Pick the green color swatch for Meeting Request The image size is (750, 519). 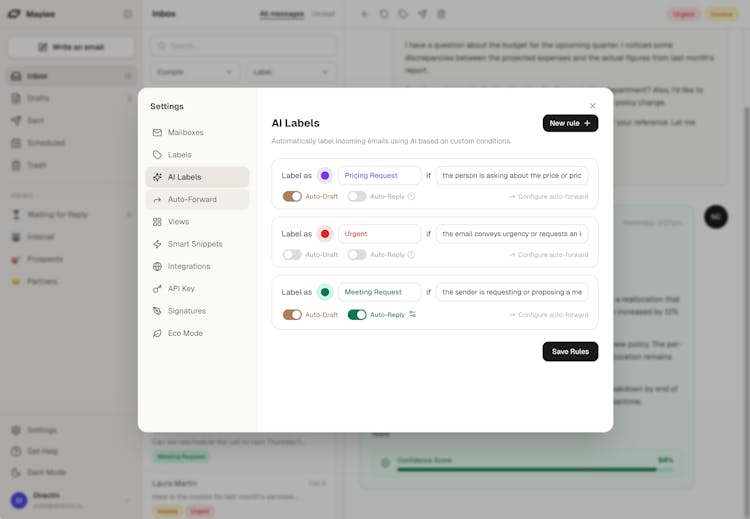pyautogui.click(x=325, y=292)
